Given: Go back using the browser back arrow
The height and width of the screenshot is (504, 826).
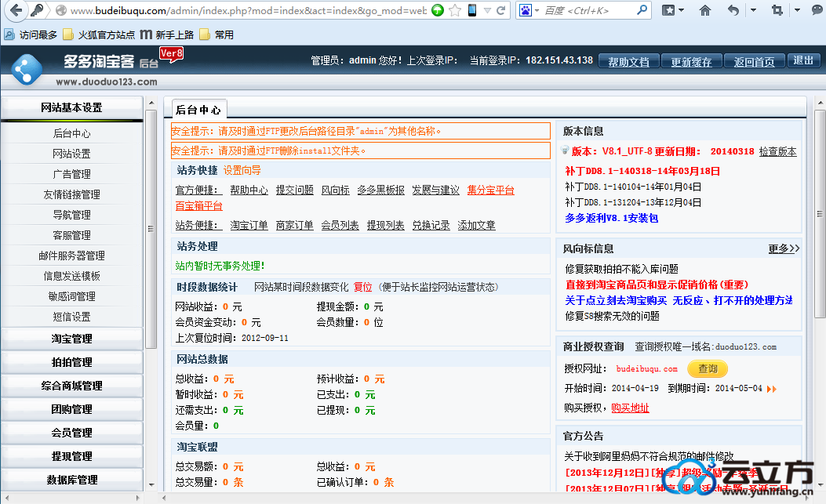Looking at the screenshot, I should click(x=16, y=10).
